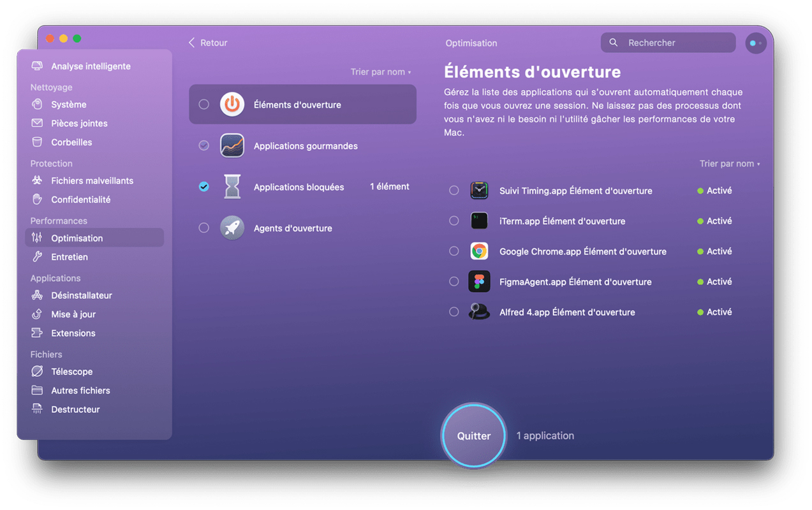
Task: Click the round Quitter button
Action: 474,436
